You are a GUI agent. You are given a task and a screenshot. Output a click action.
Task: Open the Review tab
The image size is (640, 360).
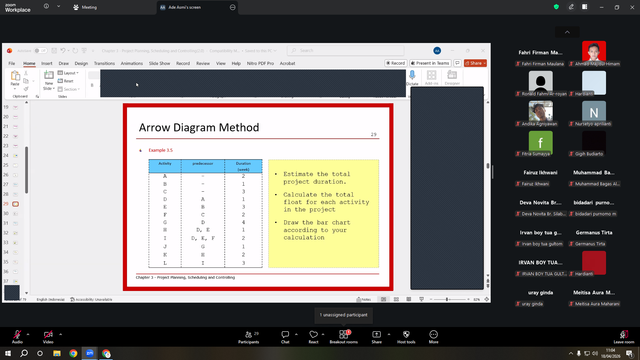pos(202,63)
